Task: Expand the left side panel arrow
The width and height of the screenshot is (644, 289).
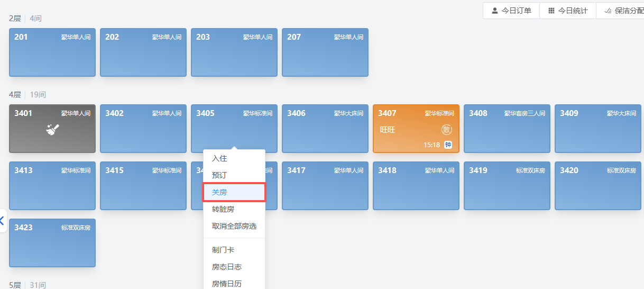Action: click(2, 221)
